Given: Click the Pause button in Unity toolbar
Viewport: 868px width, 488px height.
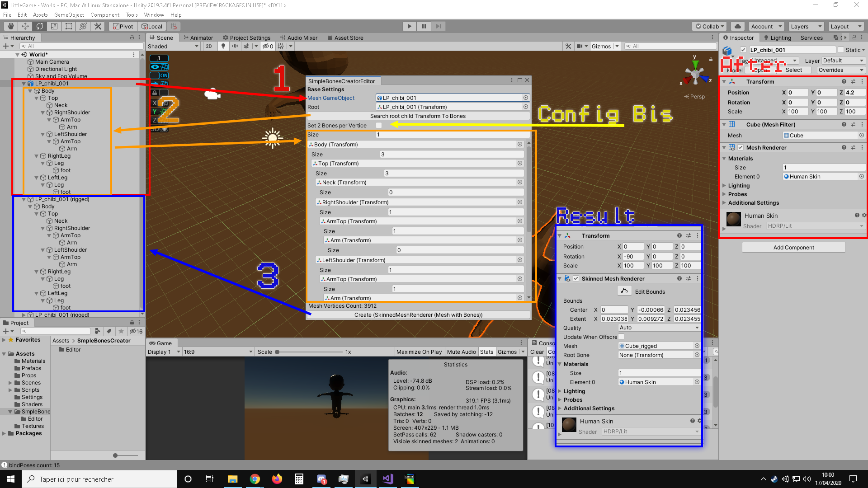Looking at the screenshot, I should [424, 26].
